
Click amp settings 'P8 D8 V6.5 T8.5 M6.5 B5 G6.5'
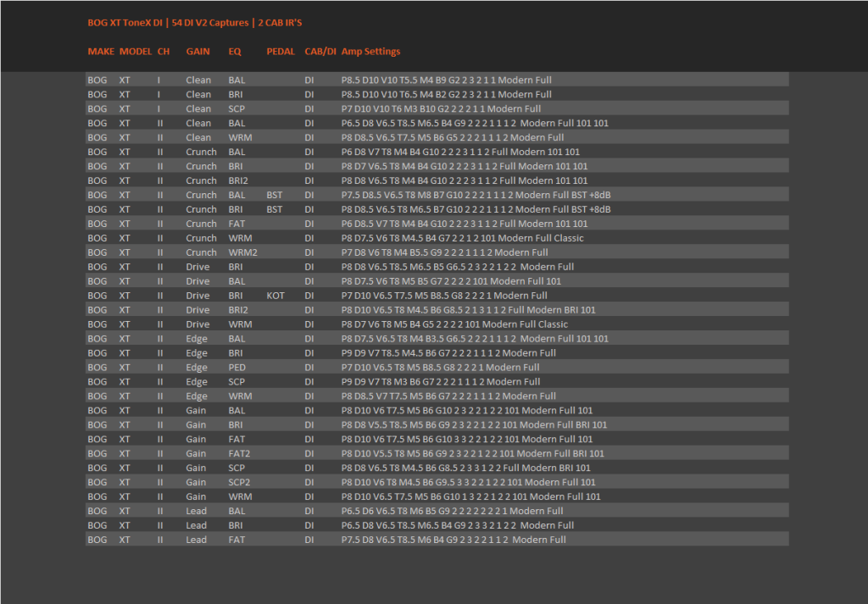403,267
